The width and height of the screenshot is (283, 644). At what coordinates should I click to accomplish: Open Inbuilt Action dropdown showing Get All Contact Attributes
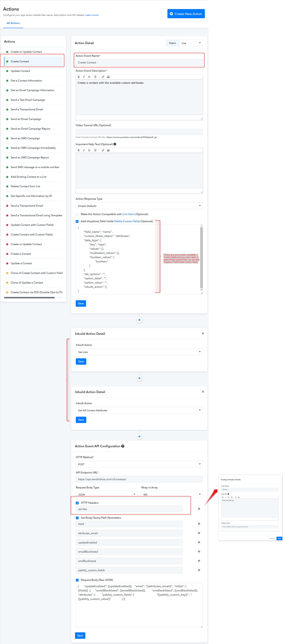[x=139, y=410]
